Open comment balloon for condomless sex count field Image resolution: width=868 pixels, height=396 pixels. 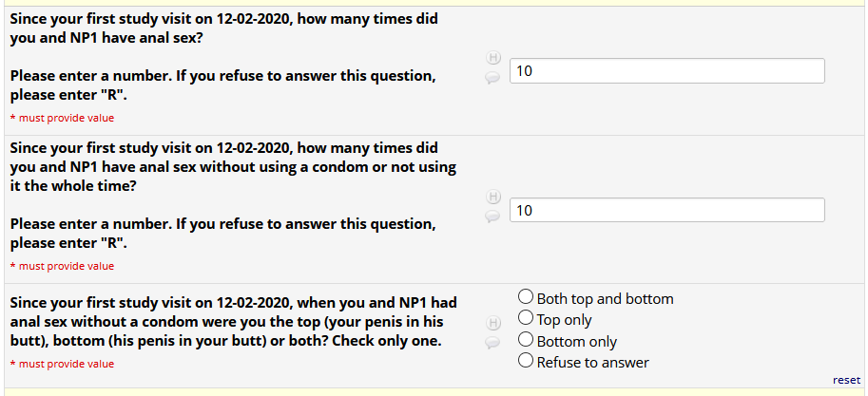[x=493, y=217]
